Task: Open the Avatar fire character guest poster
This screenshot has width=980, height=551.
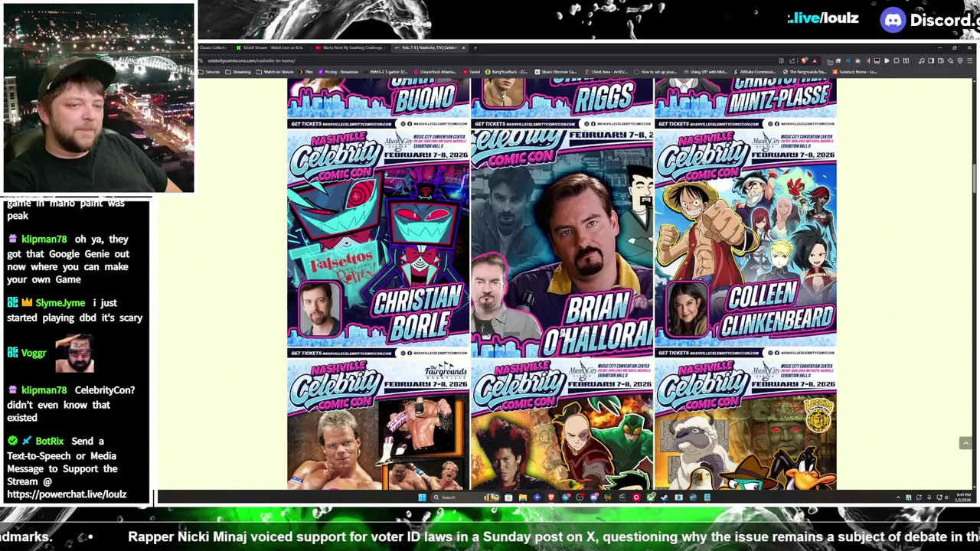Action: click(x=562, y=425)
